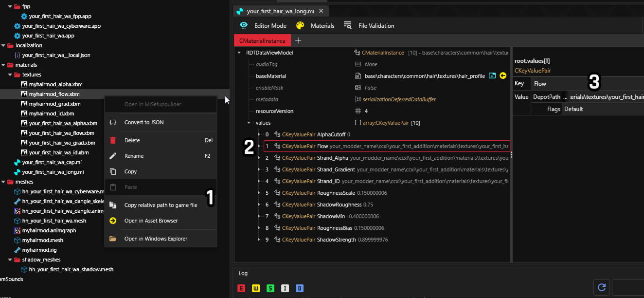The image size is (644, 298).
Task: Click the plus button beside CMaterialInstance tab
Action: coord(298,41)
